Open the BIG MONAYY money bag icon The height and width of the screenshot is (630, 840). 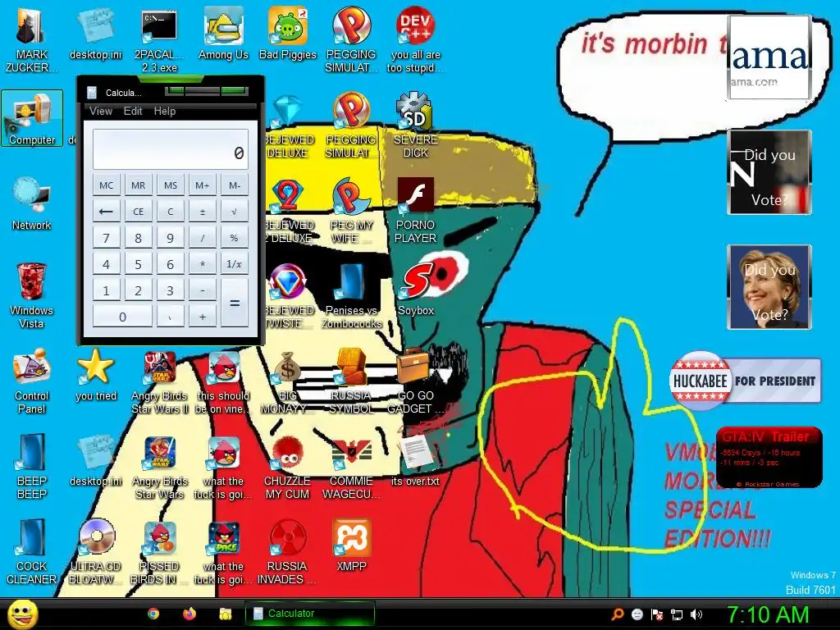pos(288,381)
